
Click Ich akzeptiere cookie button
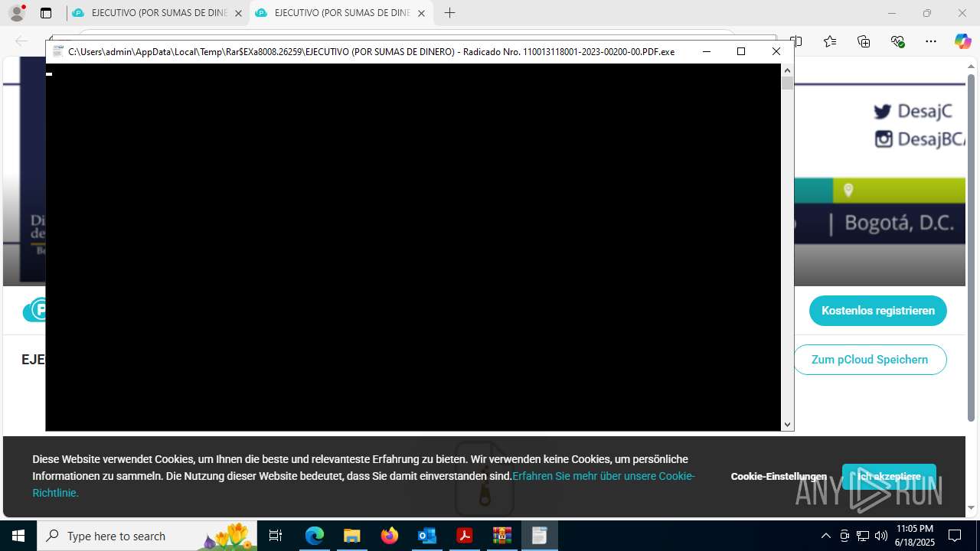point(889,477)
